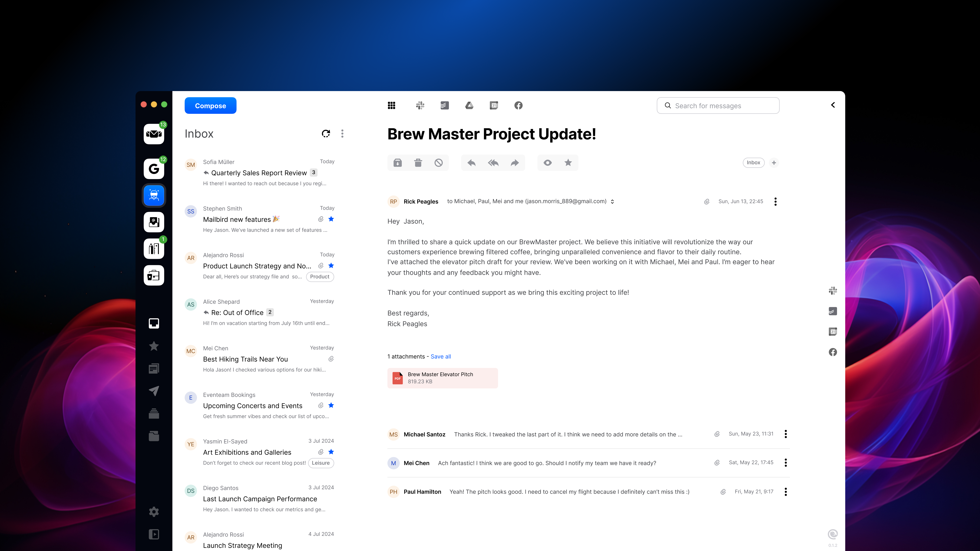Open more options for Paul Hamilton's message

coord(786,492)
